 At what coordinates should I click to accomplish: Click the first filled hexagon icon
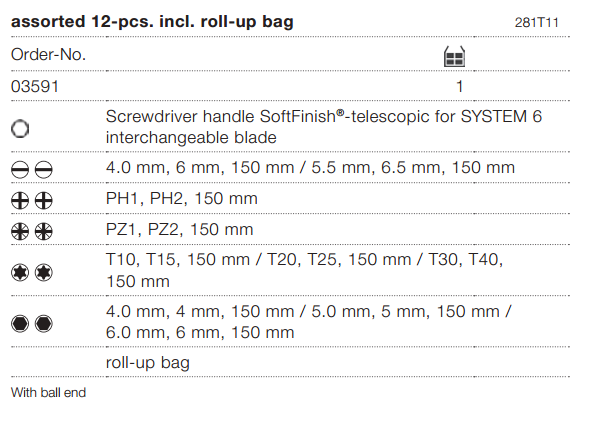pos(20,324)
